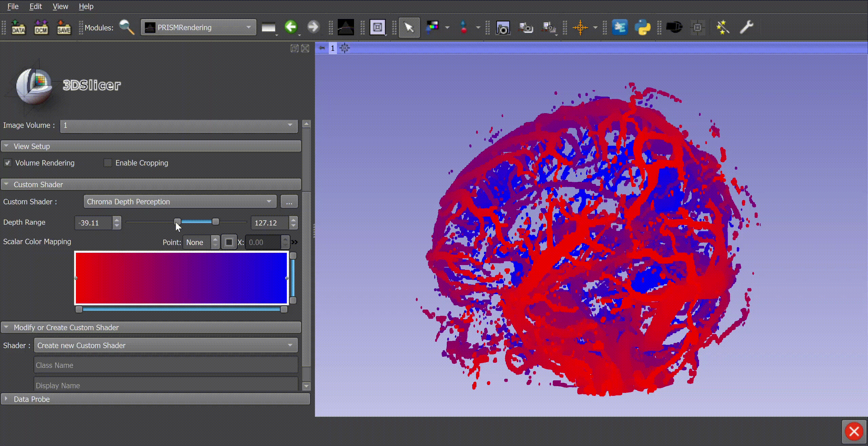This screenshot has height=446, width=868.
Task: Open the Python interactor
Action: (x=643, y=27)
